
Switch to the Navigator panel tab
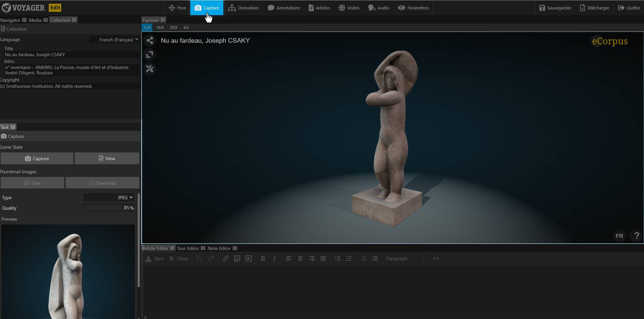point(13,20)
